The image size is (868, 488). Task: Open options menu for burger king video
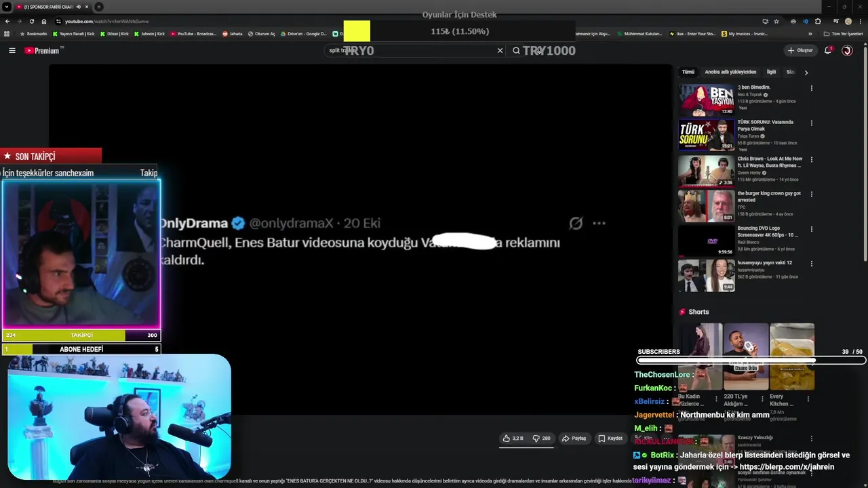click(x=811, y=194)
